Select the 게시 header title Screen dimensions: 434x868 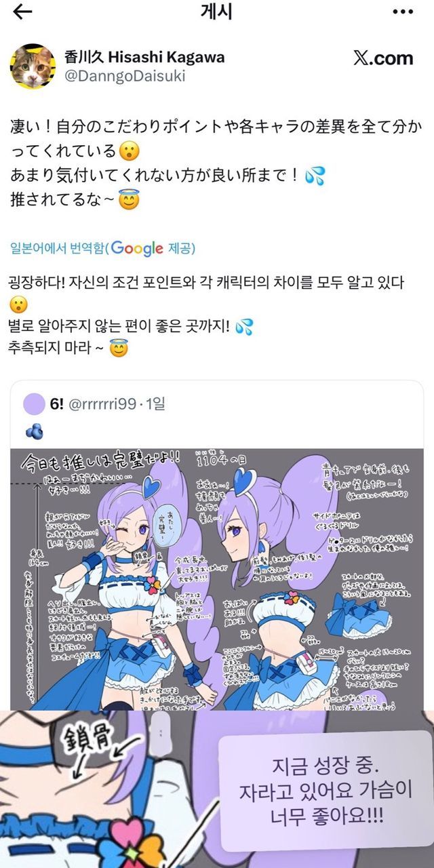click(217, 11)
